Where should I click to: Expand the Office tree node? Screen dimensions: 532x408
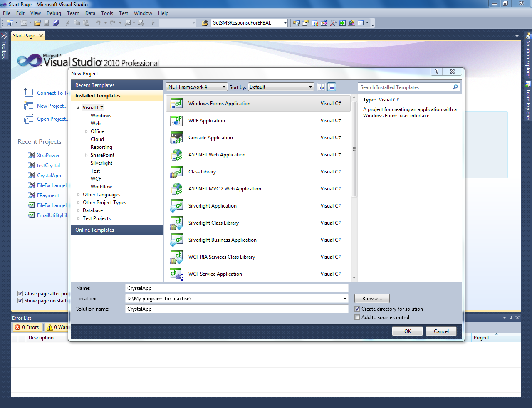[86, 131]
